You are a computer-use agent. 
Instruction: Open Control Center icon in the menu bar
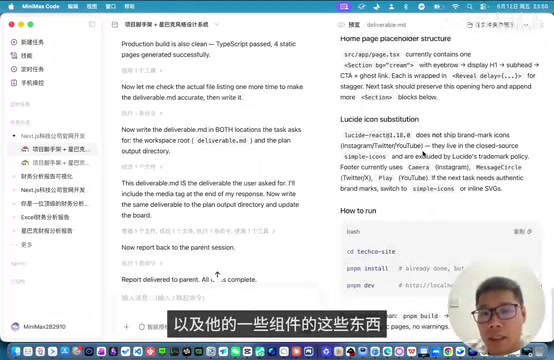tap(483, 6)
